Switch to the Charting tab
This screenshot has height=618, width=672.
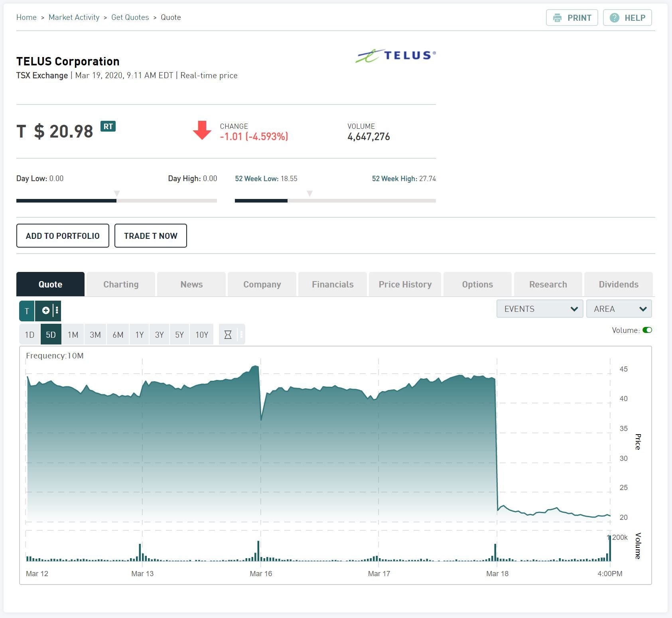point(120,284)
